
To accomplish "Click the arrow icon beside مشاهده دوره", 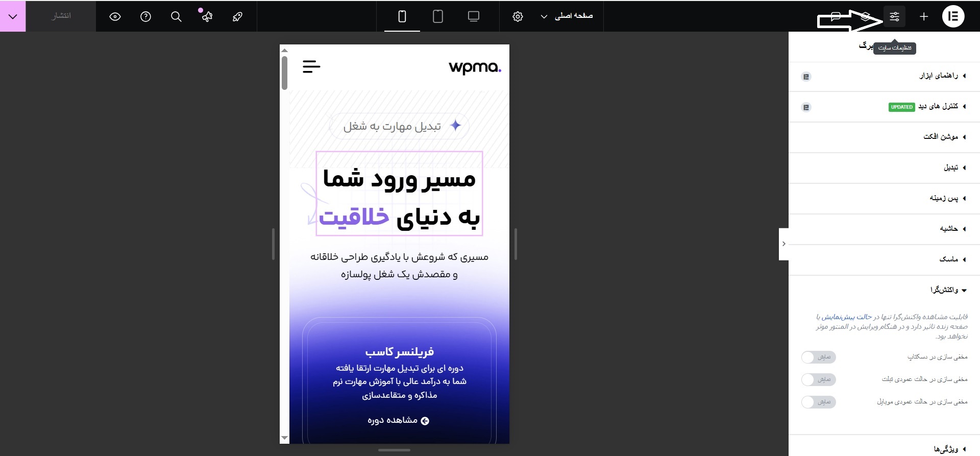I will tap(425, 421).
